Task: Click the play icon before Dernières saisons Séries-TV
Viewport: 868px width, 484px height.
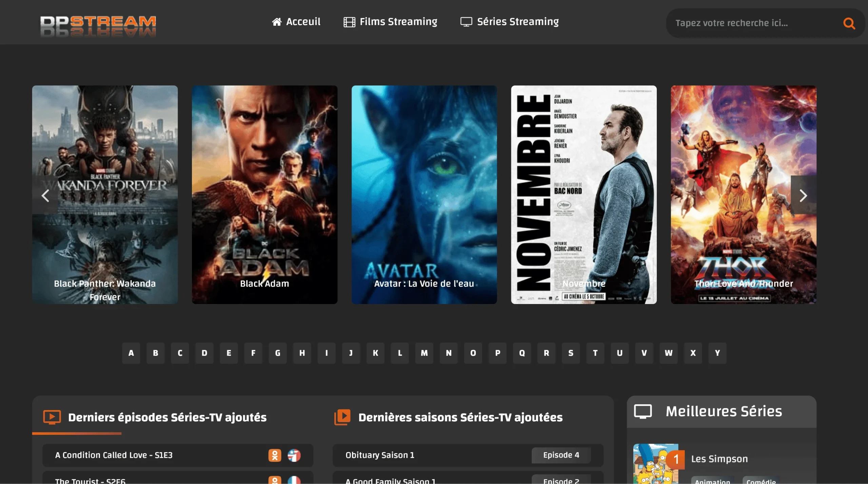Action: (x=343, y=418)
